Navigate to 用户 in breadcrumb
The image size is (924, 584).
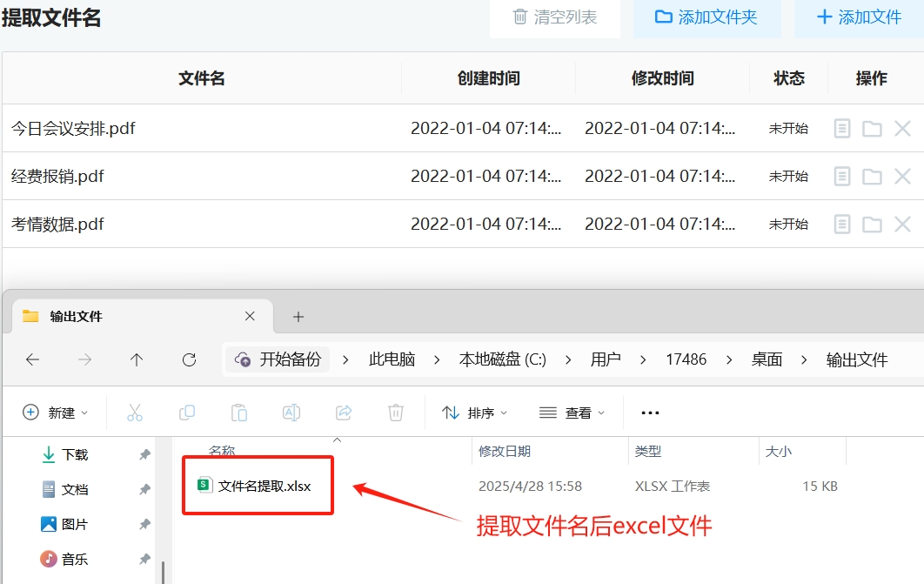point(606,359)
